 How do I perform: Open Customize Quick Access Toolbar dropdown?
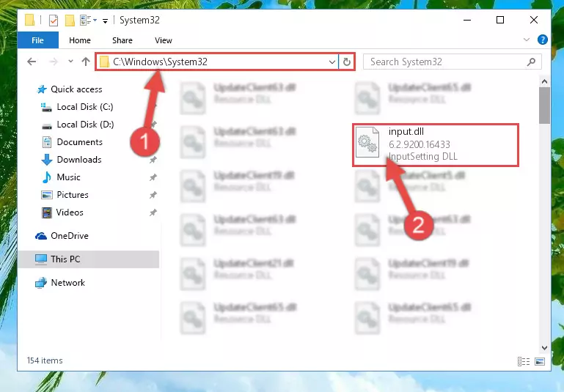tap(105, 21)
